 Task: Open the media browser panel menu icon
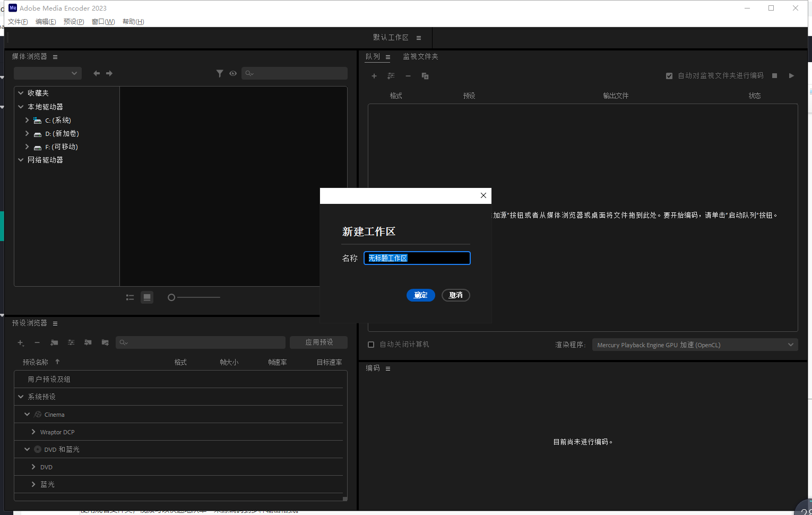point(55,57)
